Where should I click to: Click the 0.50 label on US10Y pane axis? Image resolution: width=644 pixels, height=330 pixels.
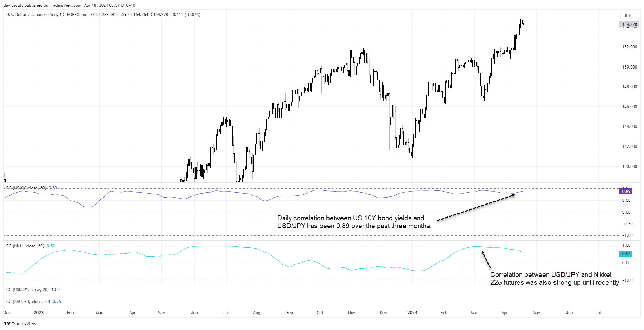(626, 200)
